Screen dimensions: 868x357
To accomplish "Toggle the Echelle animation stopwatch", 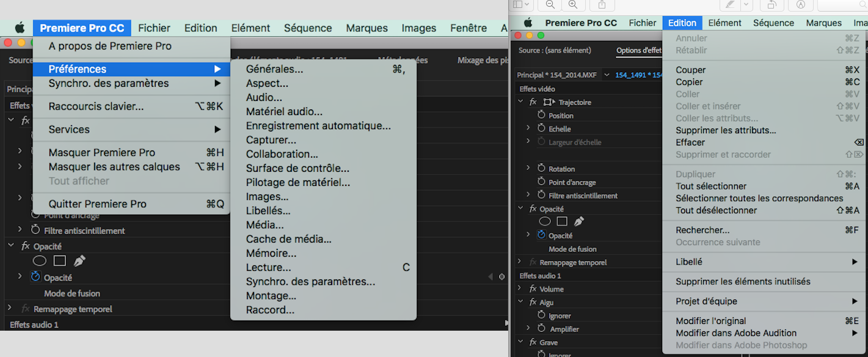I will 541,129.
